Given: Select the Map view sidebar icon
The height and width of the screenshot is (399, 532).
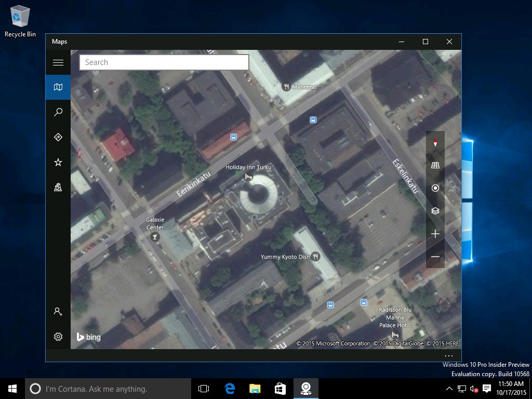Looking at the screenshot, I should point(58,87).
